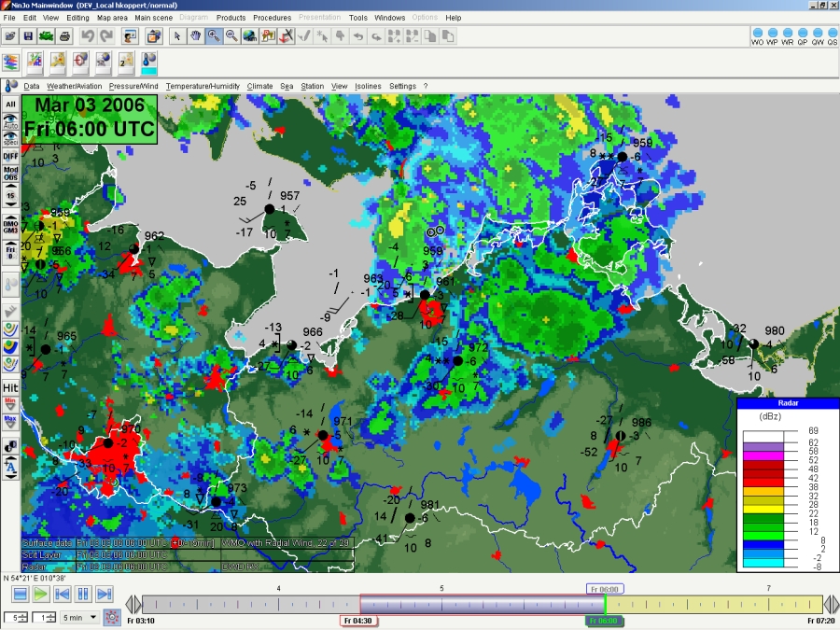Click the 15 stepper in left sidebar
The image size is (840, 630).
[10, 196]
